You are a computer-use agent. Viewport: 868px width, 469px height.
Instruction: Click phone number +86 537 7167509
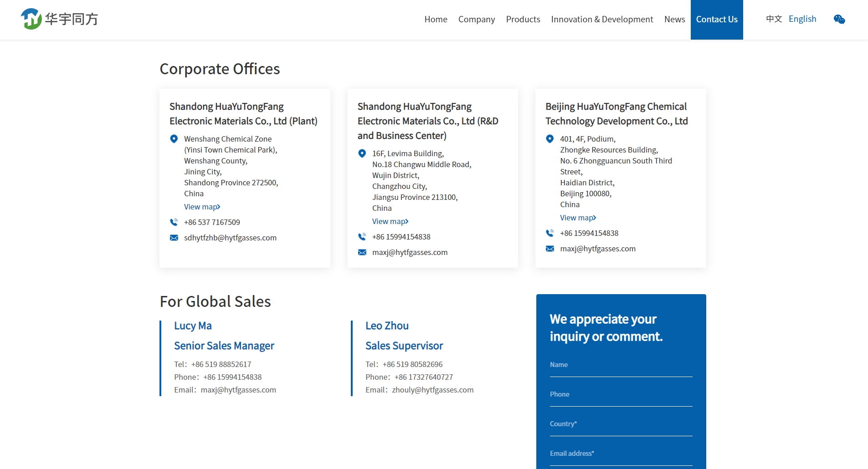[212, 222]
